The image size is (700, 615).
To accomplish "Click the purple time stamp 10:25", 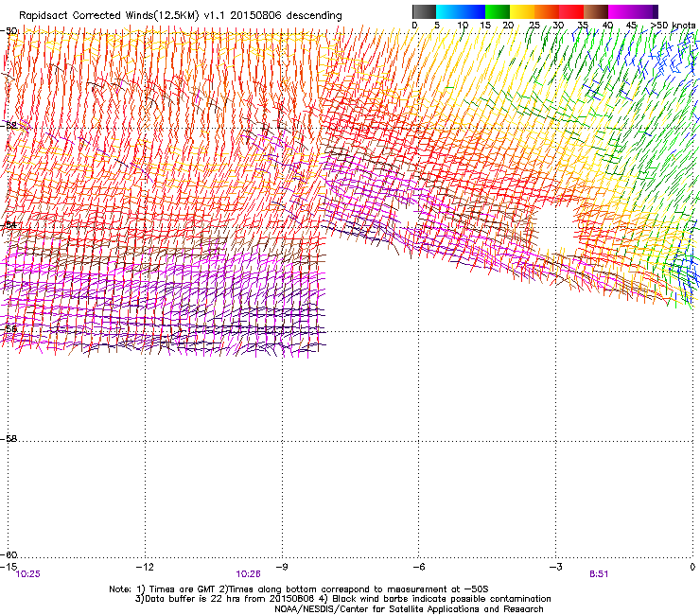I will (x=27, y=574).
